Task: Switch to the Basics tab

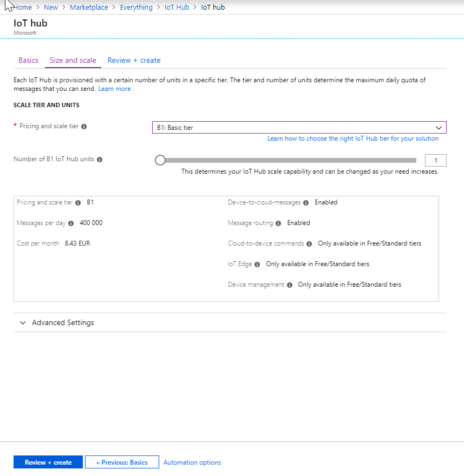Action: click(x=28, y=60)
